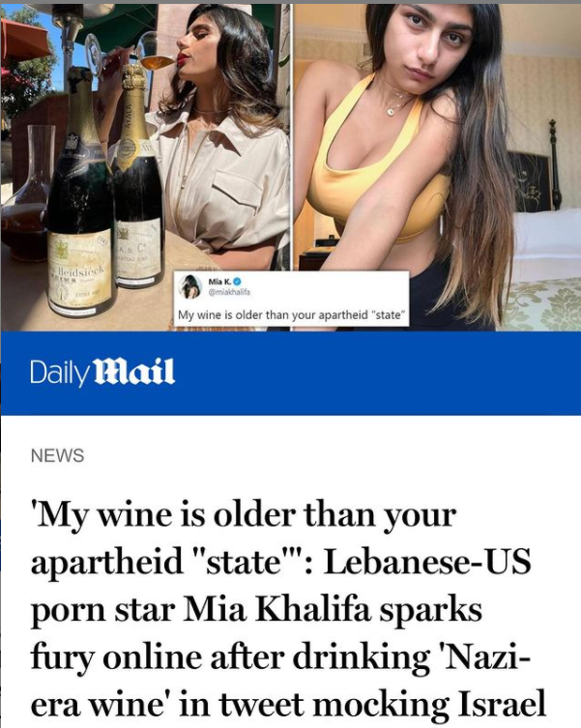Click the Daily Mail logo

click(102, 372)
